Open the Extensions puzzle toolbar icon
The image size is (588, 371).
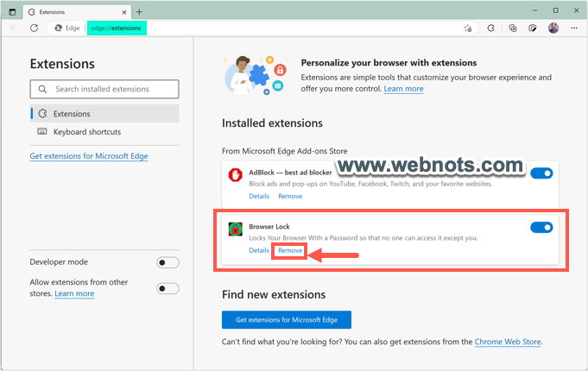click(x=490, y=28)
